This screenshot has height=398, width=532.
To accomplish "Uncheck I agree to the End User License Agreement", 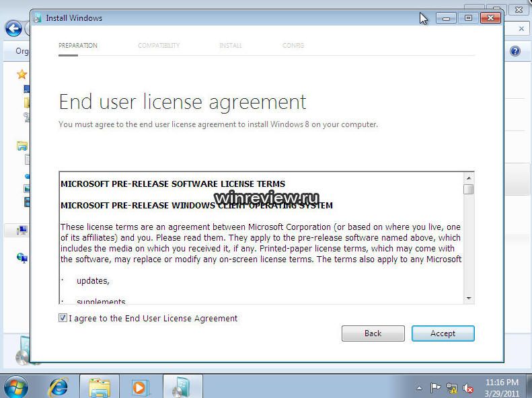I will coord(63,318).
